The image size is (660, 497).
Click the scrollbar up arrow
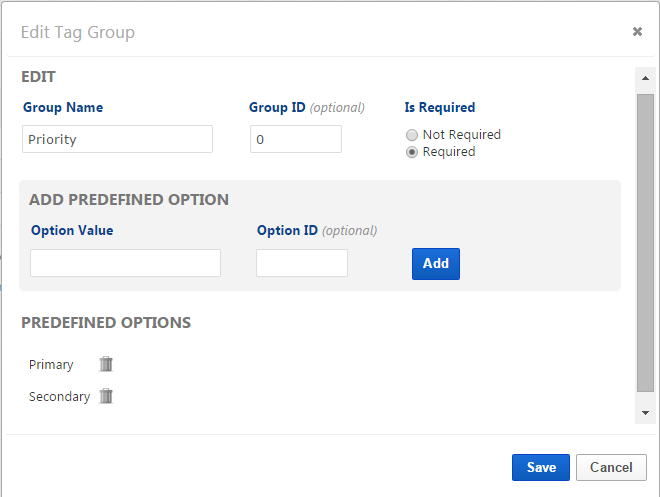645,77
